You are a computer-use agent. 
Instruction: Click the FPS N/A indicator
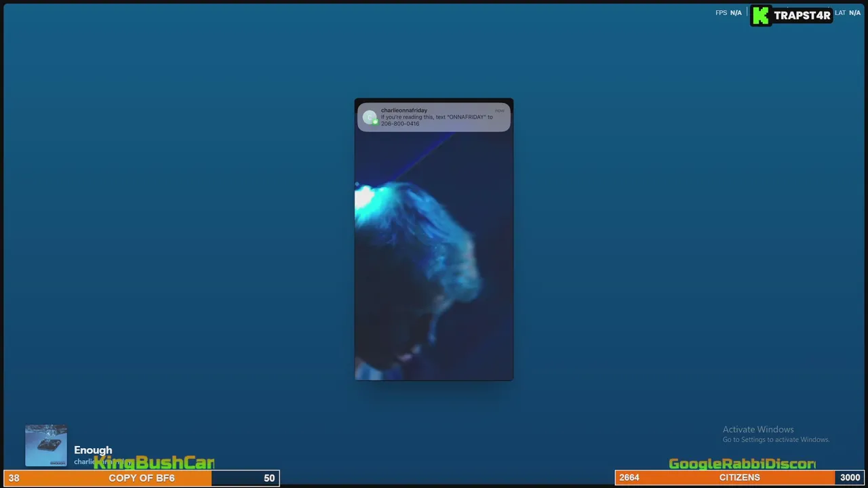pyautogui.click(x=728, y=13)
